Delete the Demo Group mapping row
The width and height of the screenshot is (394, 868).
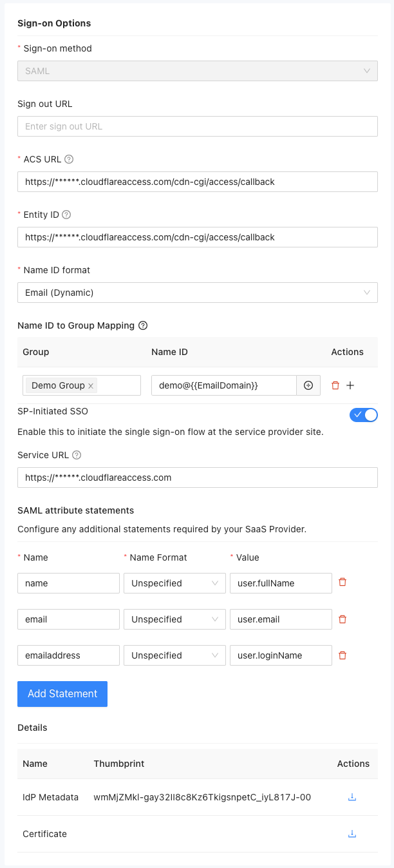coord(335,385)
